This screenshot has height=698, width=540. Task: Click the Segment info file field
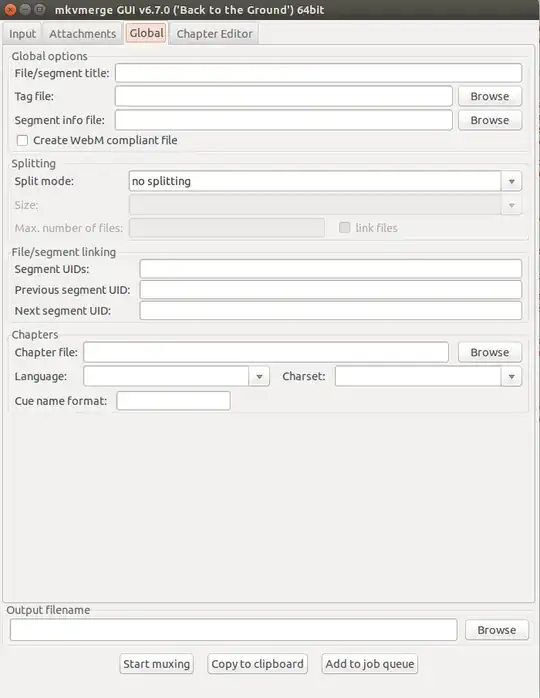pos(284,120)
